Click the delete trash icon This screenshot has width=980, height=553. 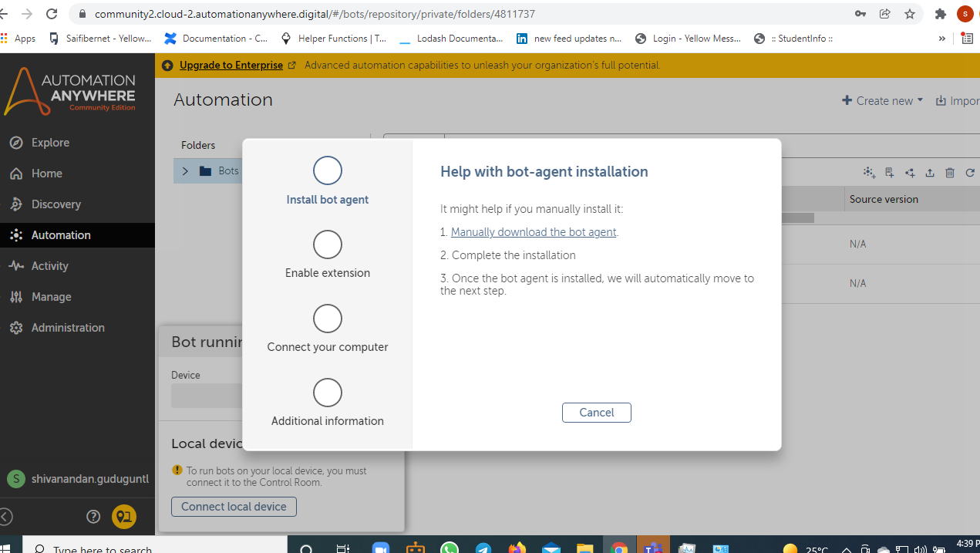point(950,173)
